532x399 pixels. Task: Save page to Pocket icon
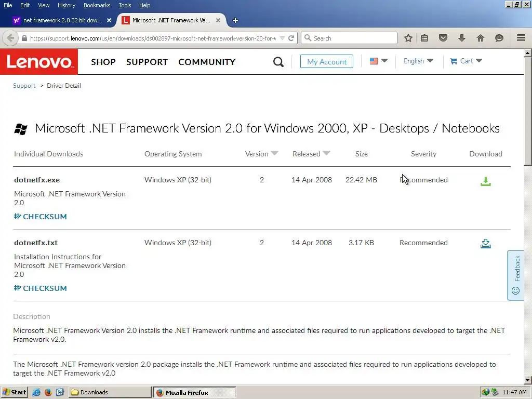(443, 38)
